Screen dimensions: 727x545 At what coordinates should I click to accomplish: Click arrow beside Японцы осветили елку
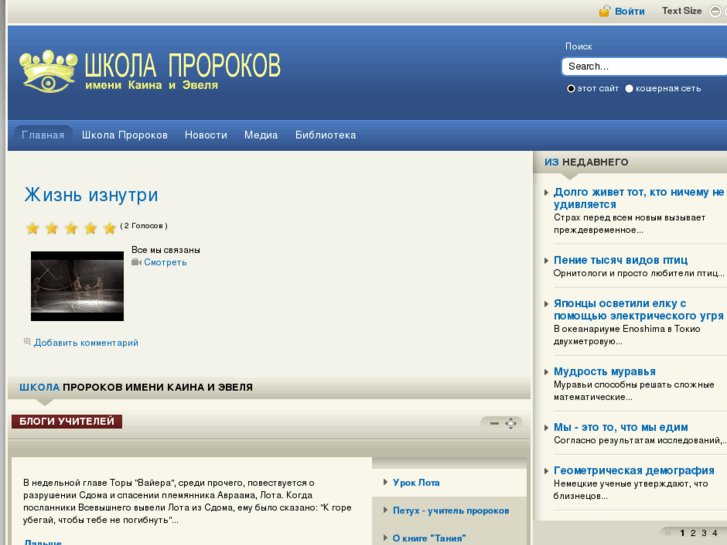point(547,304)
